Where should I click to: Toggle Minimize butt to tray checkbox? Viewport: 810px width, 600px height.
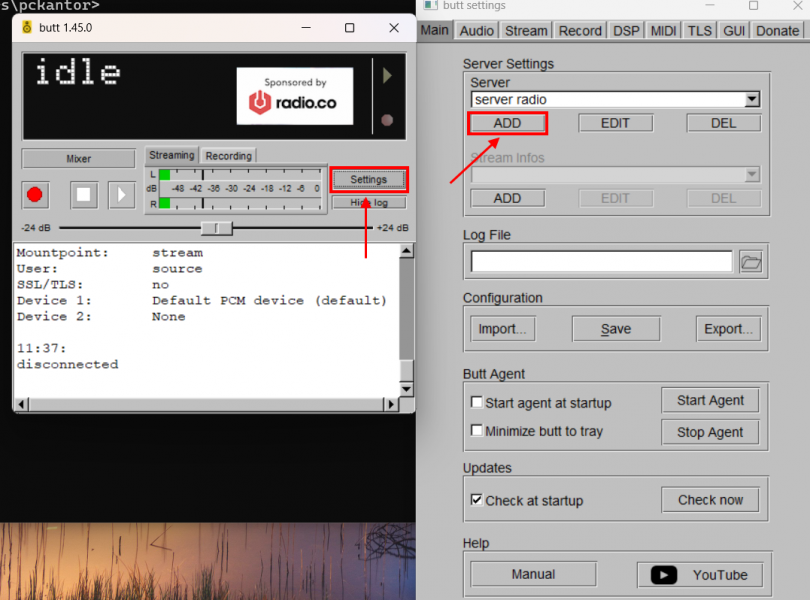point(477,431)
